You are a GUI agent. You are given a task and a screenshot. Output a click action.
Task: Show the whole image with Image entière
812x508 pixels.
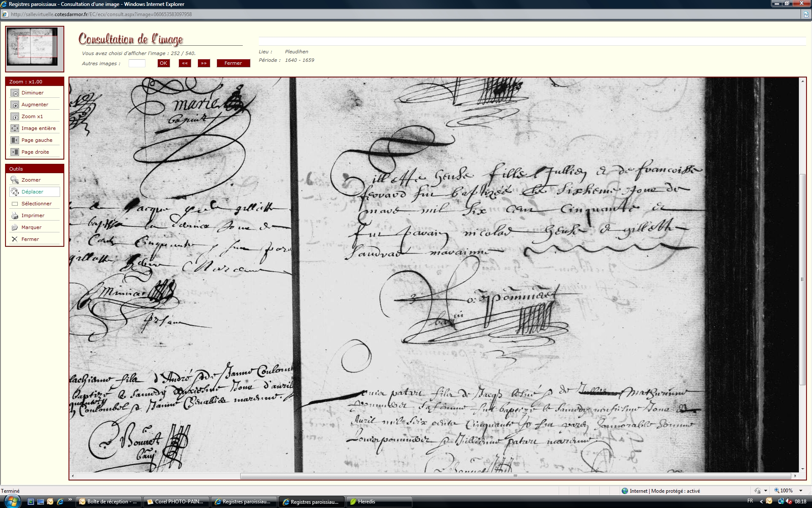pyautogui.click(x=15, y=128)
